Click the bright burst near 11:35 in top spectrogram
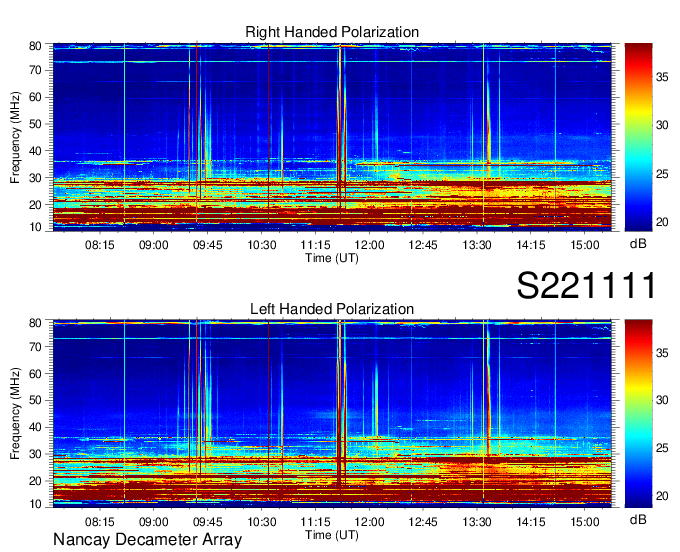 [x=340, y=130]
